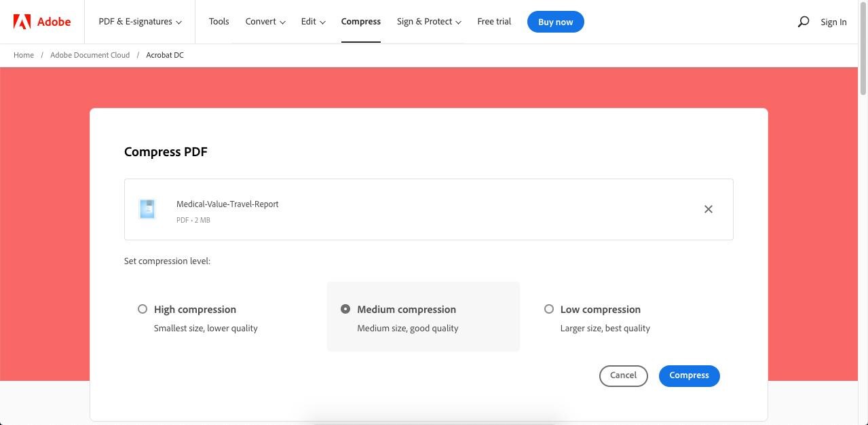Click the Buy now button

(x=555, y=21)
